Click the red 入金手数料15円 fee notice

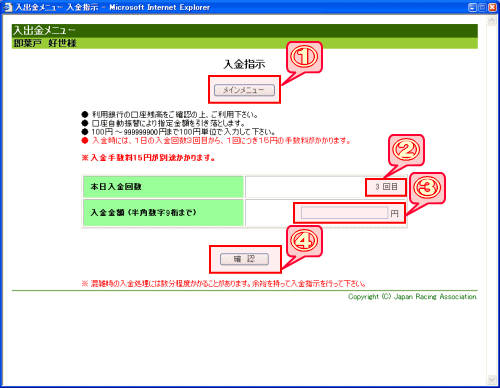[x=149, y=158]
